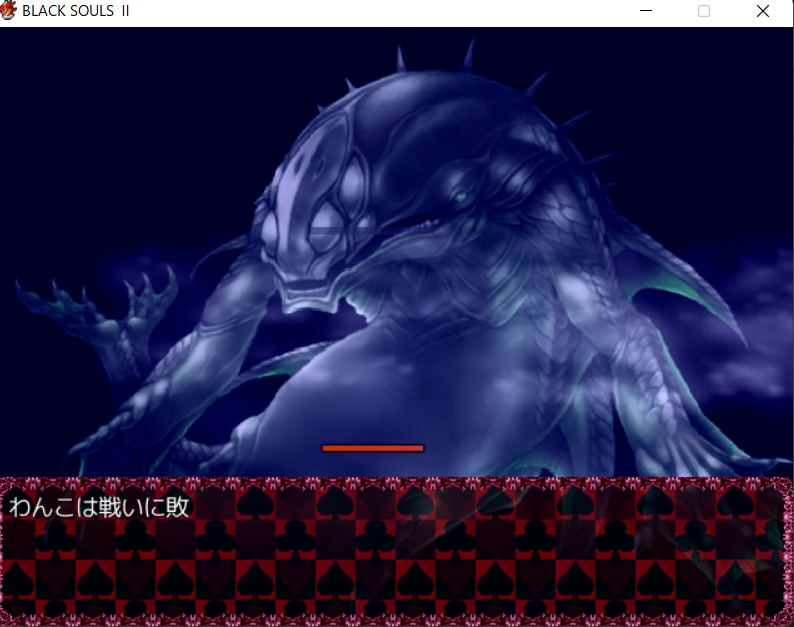Click the red enemy HP gauge bar
Viewport: 794px width, 627px height.
coord(373,448)
